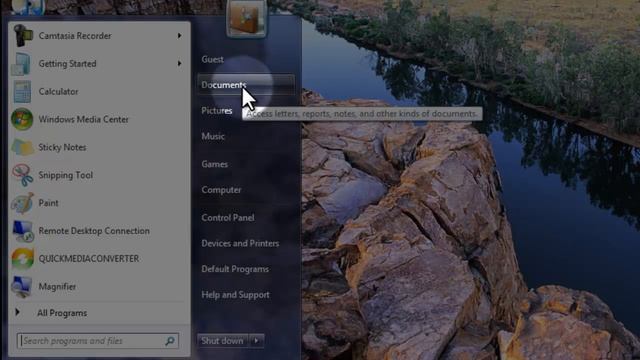The height and width of the screenshot is (360, 640).
Task: Open Paint via its palette icon
Action: (22, 203)
